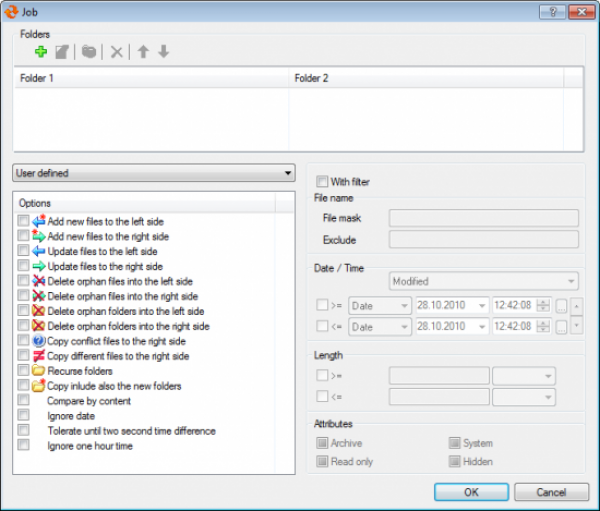Image resolution: width=600 pixels, height=511 pixels.
Task: Tick the Compare by content option
Action: pos(23,400)
